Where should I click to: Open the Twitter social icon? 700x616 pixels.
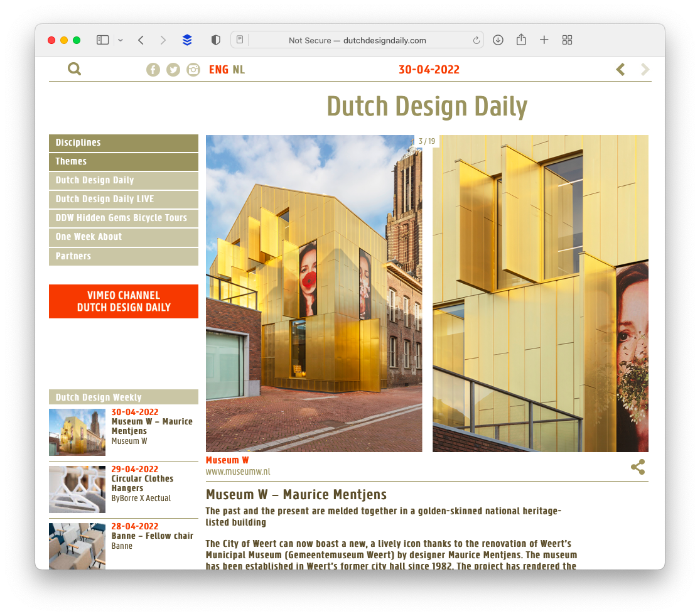pyautogui.click(x=173, y=70)
